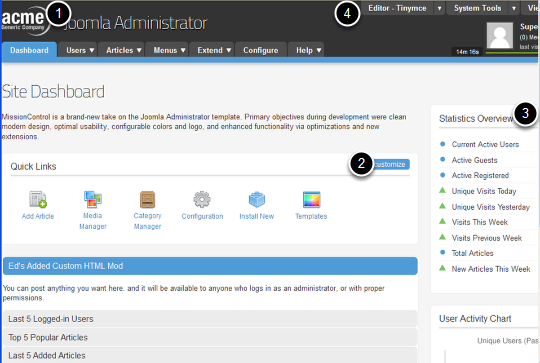Click the Current Active Users statistic
The width and height of the screenshot is (540, 363).
[x=485, y=144]
